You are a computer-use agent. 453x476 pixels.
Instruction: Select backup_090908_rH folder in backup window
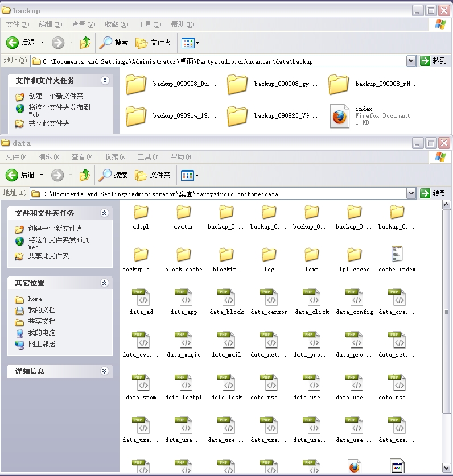374,84
